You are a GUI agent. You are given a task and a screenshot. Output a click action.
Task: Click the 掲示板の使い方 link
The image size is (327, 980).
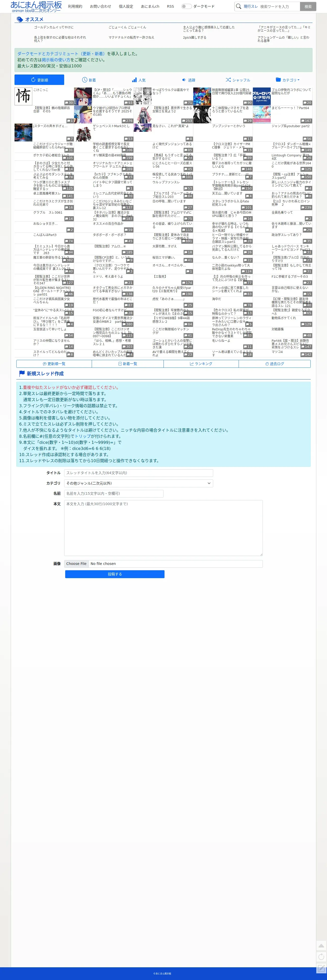56,60
